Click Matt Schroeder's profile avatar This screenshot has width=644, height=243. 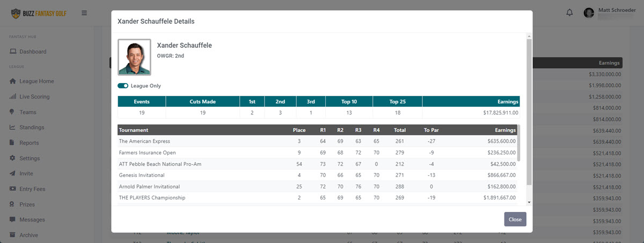(589, 13)
